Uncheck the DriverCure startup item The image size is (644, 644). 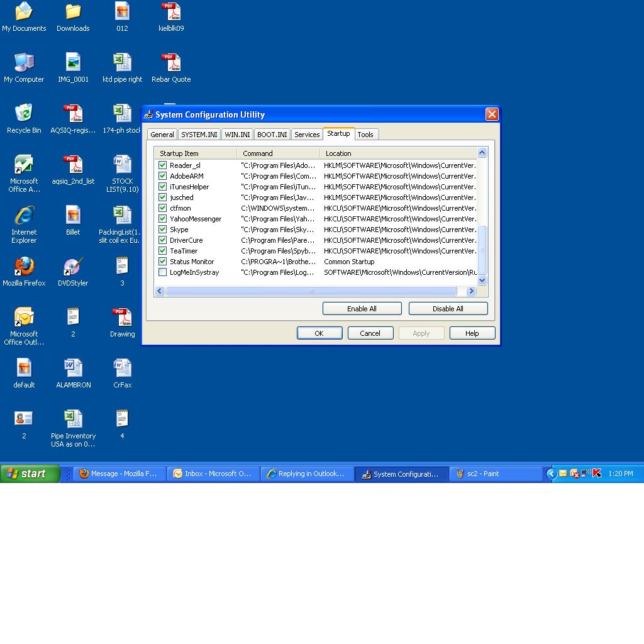pyautogui.click(x=163, y=240)
